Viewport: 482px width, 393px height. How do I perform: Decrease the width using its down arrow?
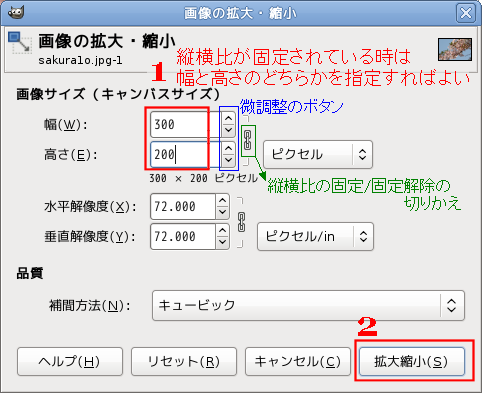(x=228, y=130)
